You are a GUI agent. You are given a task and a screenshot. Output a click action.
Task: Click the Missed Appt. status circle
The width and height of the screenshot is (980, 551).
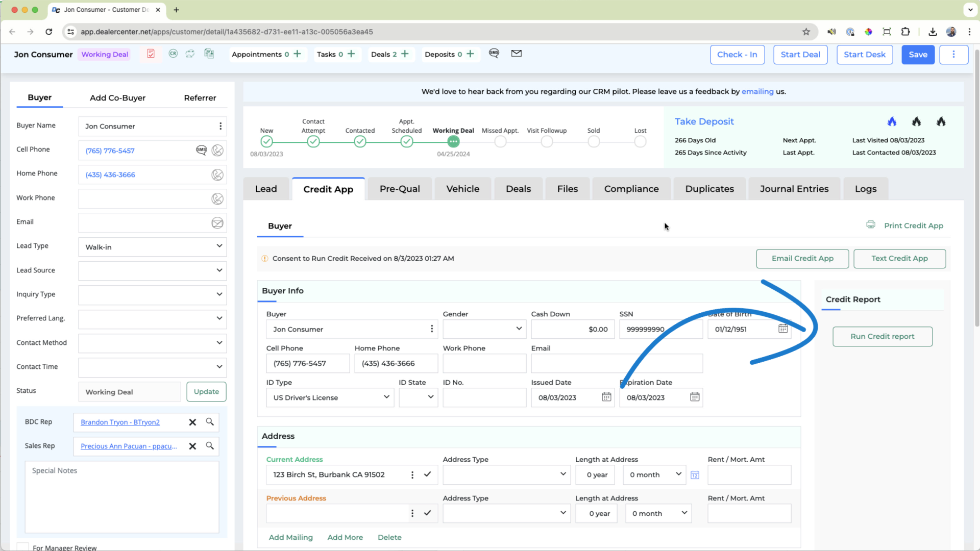pos(500,142)
